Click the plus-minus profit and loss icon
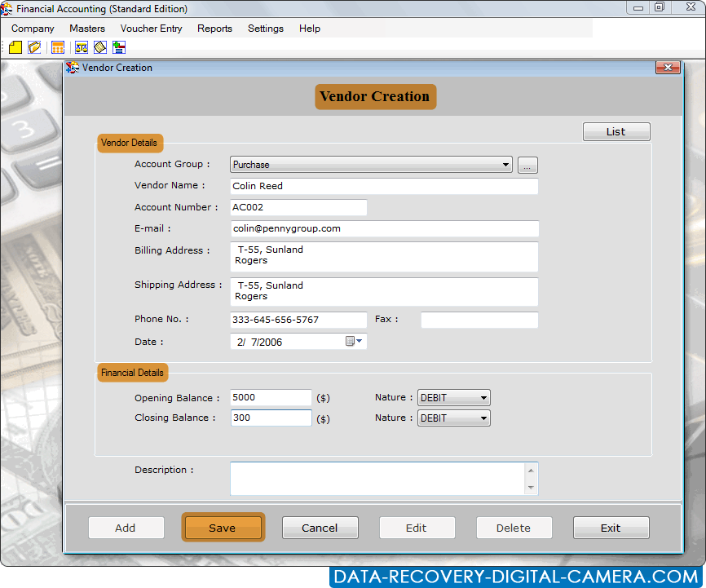The image size is (706, 588). (119, 47)
